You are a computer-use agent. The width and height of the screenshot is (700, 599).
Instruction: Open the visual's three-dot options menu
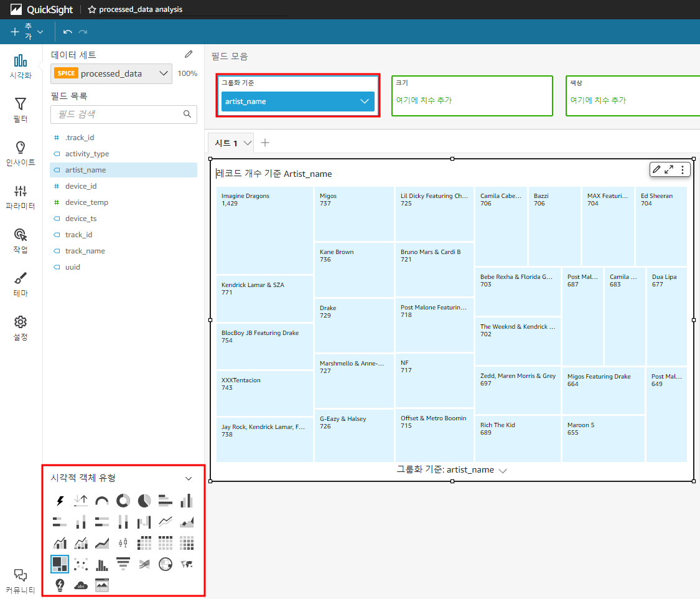pos(683,169)
